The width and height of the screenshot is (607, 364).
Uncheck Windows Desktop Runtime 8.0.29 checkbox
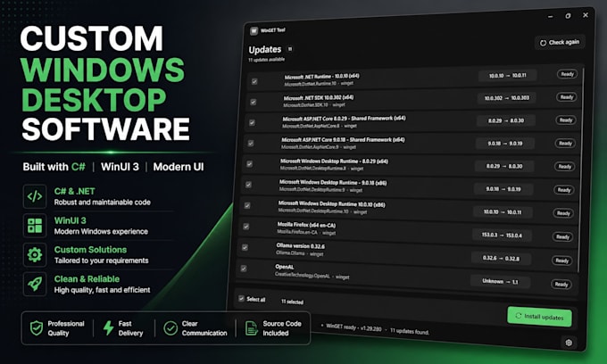click(x=250, y=164)
